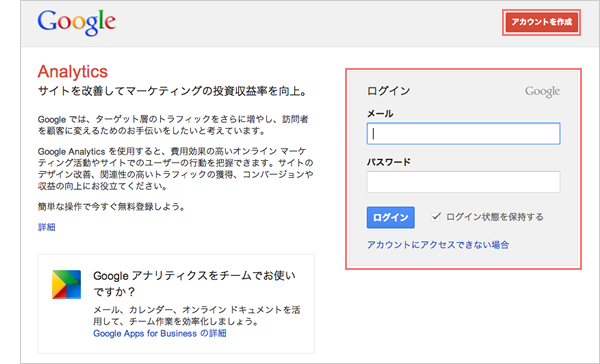Toggle ログイン状態を保持する checkbox

click(436, 217)
